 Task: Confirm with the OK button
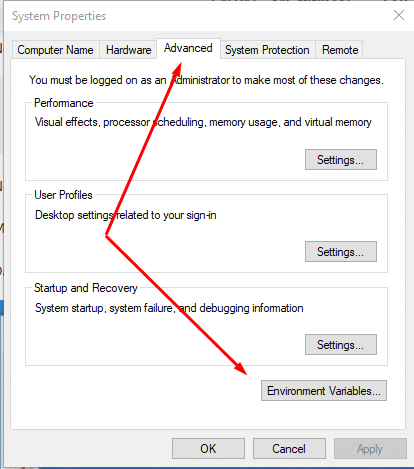pyautogui.click(x=208, y=448)
